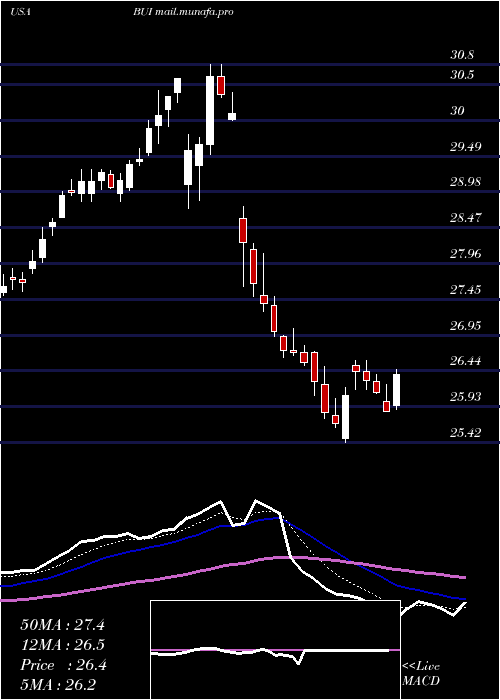Click the 50MA : 27.4 value

62,625
